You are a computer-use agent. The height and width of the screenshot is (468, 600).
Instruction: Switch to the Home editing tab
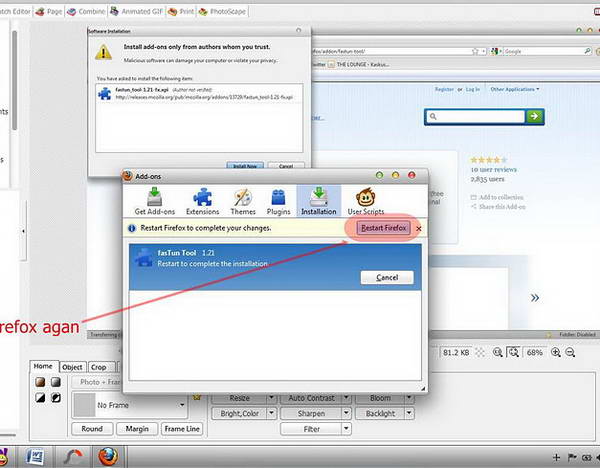pos(43,366)
